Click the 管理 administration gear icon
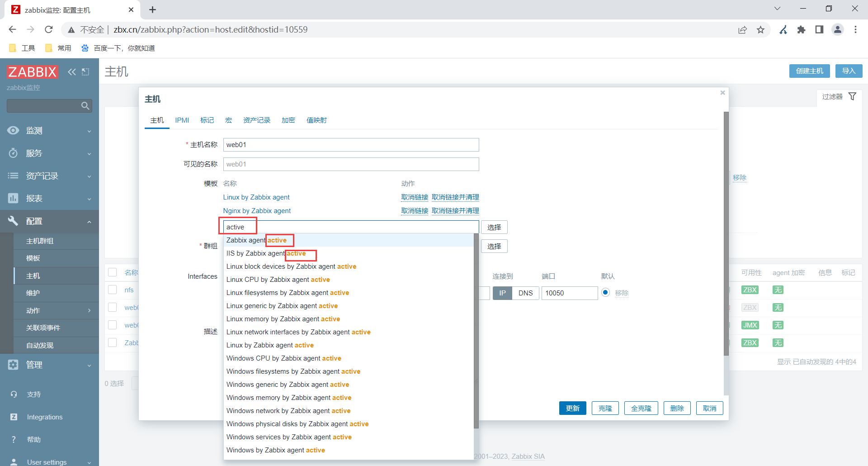The width and height of the screenshot is (868, 466). coord(13,365)
